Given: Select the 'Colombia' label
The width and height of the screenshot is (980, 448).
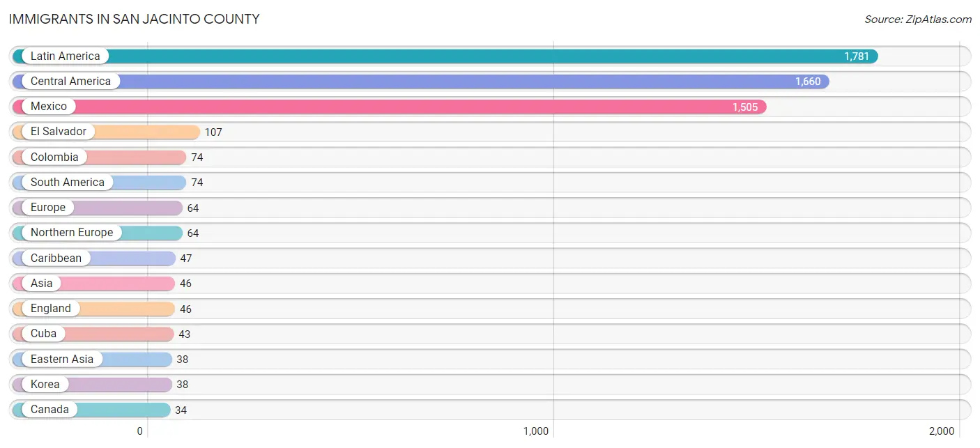Looking at the screenshot, I should 54,157.
